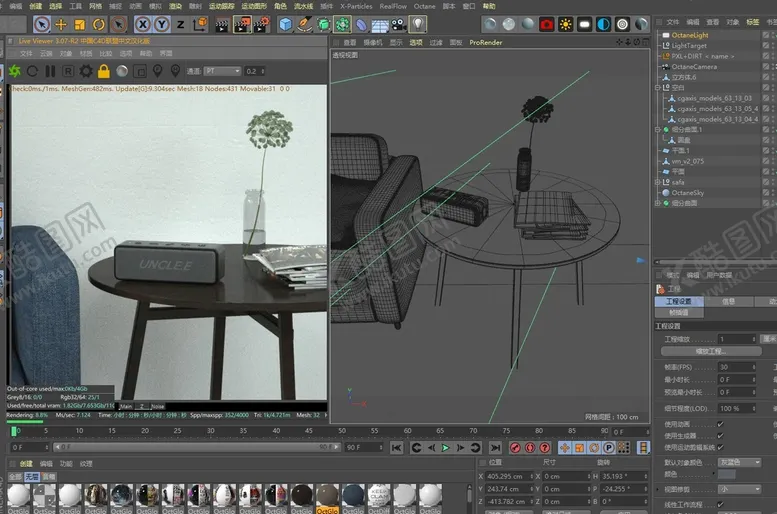Click the blue half-circle Octane icon

[x=603, y=24]
